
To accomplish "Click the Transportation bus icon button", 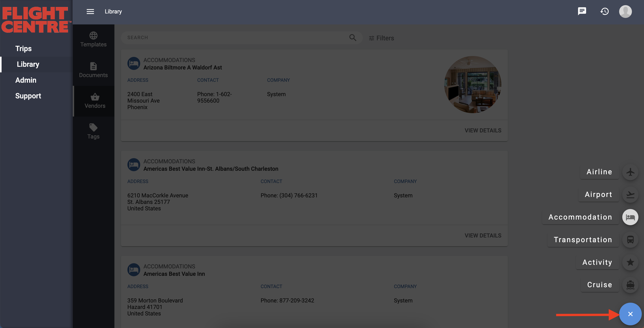I will (630, 240).
